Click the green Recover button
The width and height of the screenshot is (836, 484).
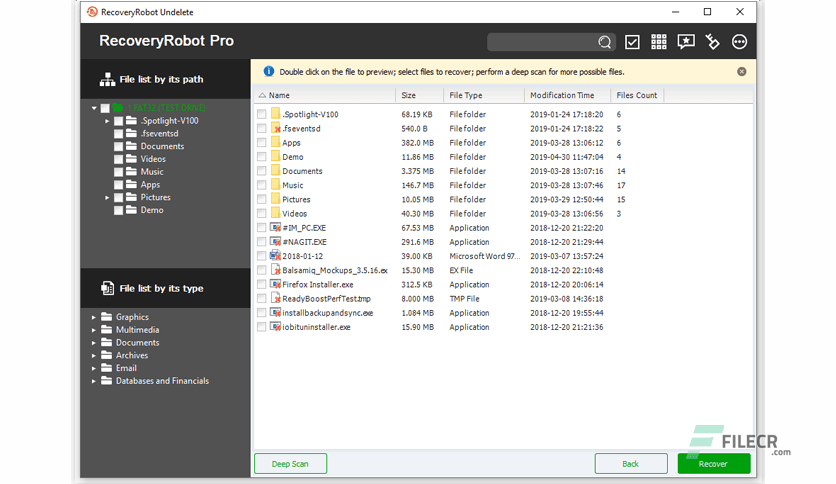[x=714, y=464]
